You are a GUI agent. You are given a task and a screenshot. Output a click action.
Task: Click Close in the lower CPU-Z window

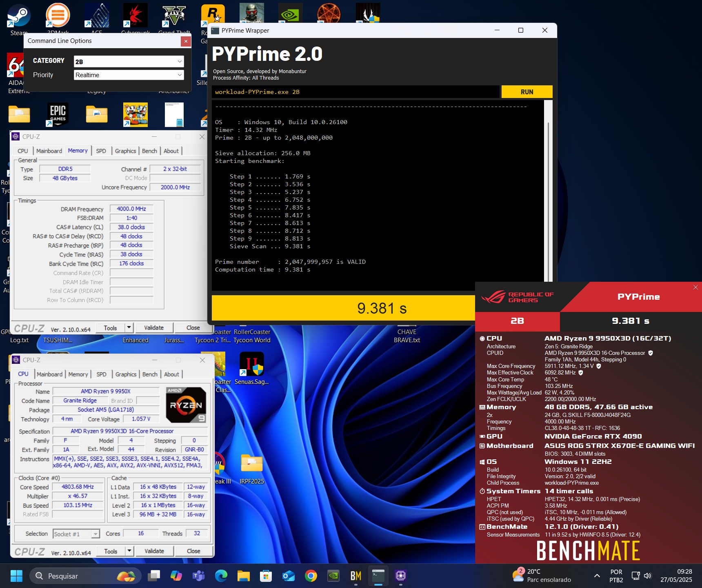point(193,551)
